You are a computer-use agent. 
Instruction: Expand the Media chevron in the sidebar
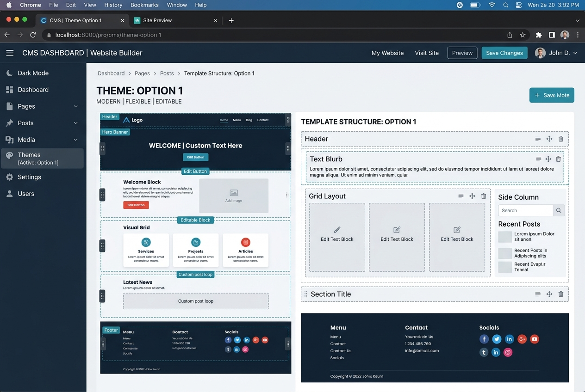(76, 140)
